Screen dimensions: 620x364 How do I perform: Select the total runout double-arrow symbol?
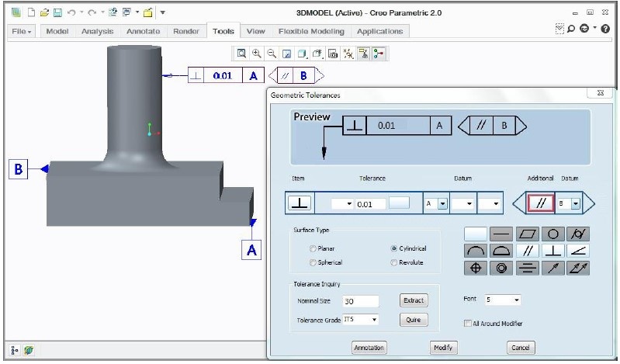(578, 268)
